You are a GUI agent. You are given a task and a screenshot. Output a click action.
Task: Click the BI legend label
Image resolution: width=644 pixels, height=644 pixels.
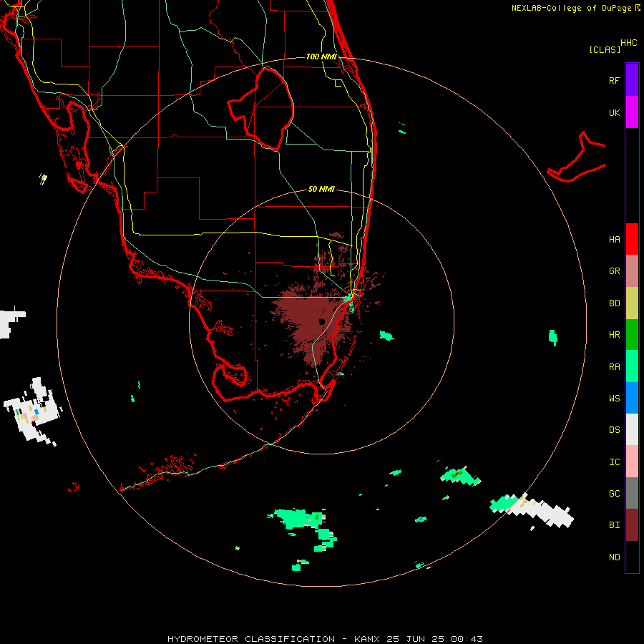(x=615, y=525)
